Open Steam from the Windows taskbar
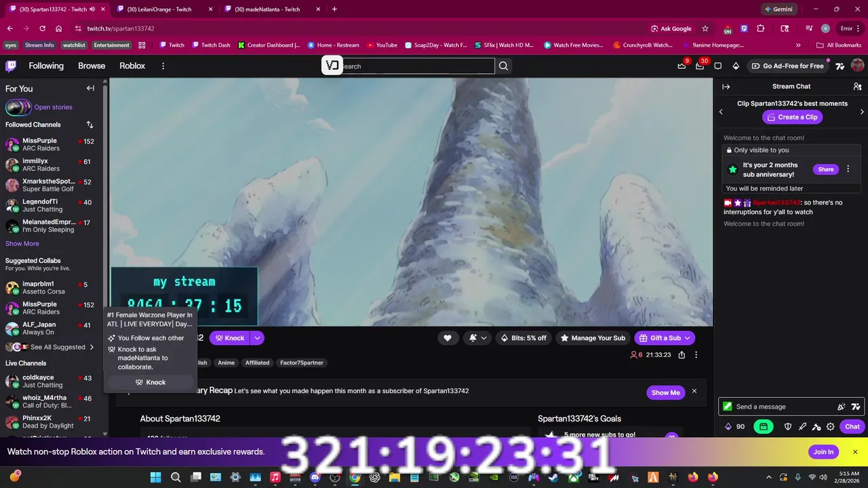The height and width of the screenshot is (488, 868). (554, 477)
